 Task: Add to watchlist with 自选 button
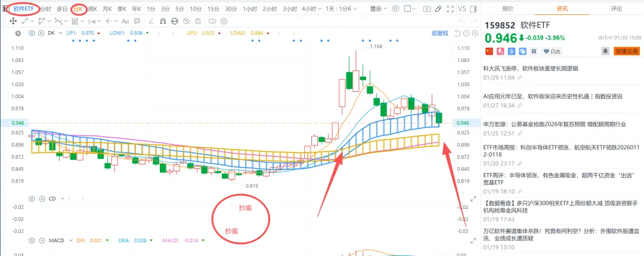click(552, 51)
